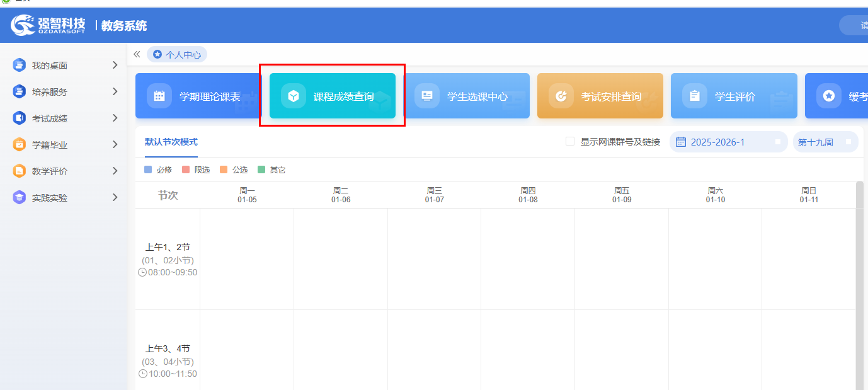Switch to the 个人中心 tab
Viewport: 868px width, 390px height.
click(x=177, y=55)
